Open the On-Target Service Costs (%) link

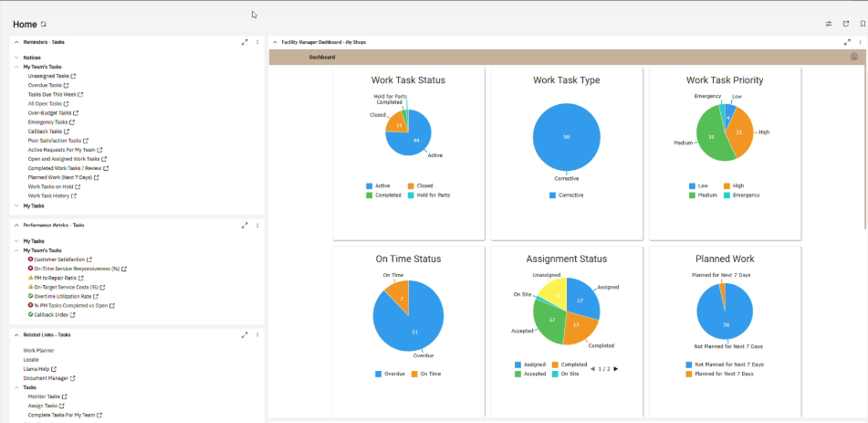tap(67, 287)
